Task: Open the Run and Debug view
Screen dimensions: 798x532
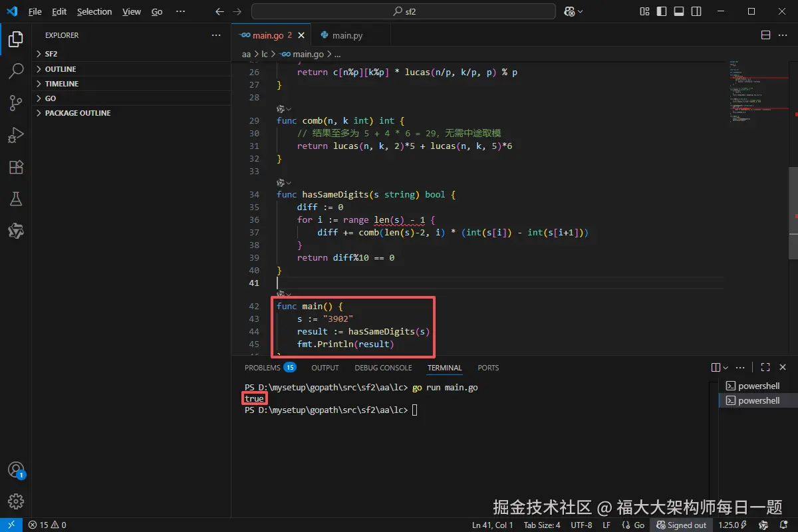Action: tap(16, 135)
